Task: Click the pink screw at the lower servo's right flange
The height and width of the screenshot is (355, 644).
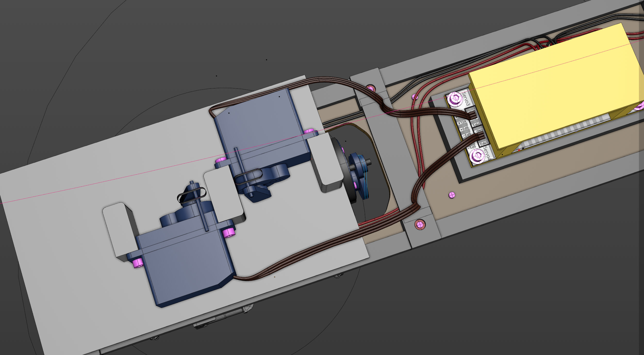Action: pos(229,233)
